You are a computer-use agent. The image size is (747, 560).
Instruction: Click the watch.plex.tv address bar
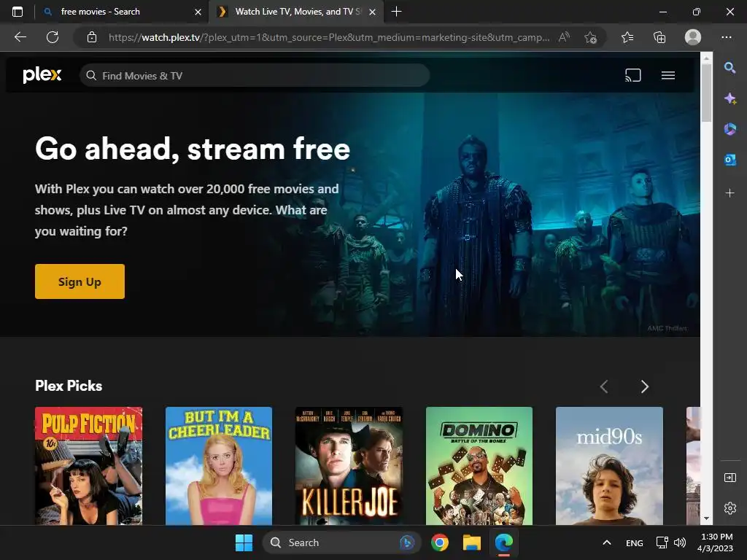329,37
